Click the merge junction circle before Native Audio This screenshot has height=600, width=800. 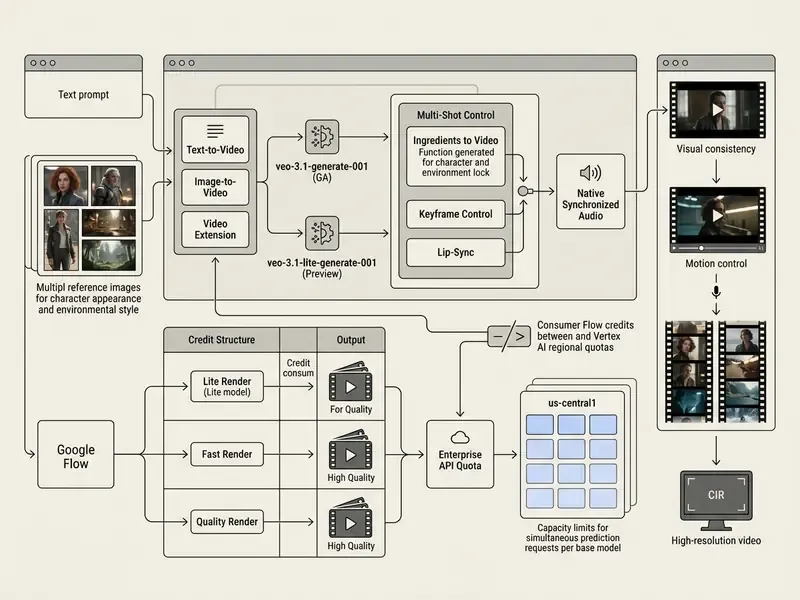pos(523,191)
